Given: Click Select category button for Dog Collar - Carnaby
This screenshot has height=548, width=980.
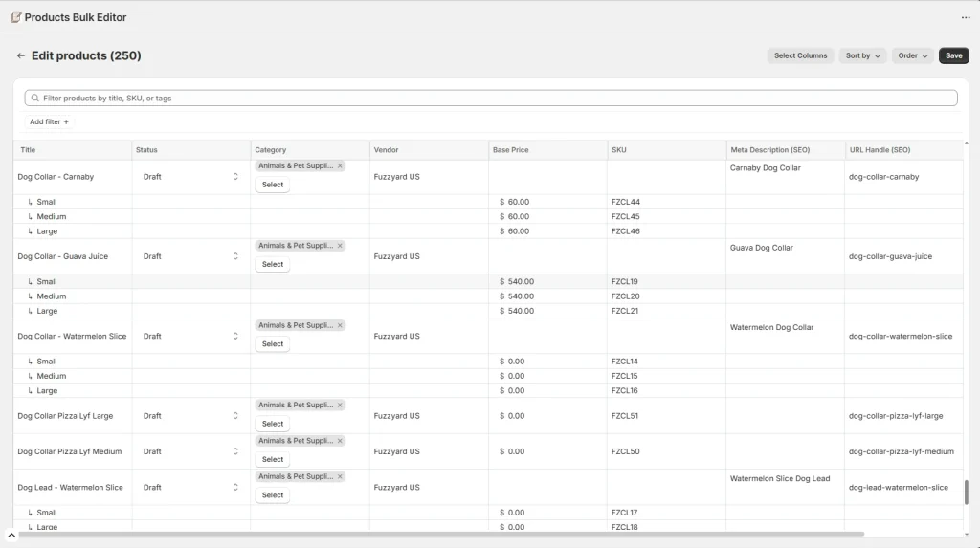Looking at the screenshot, I should point(273,185).
